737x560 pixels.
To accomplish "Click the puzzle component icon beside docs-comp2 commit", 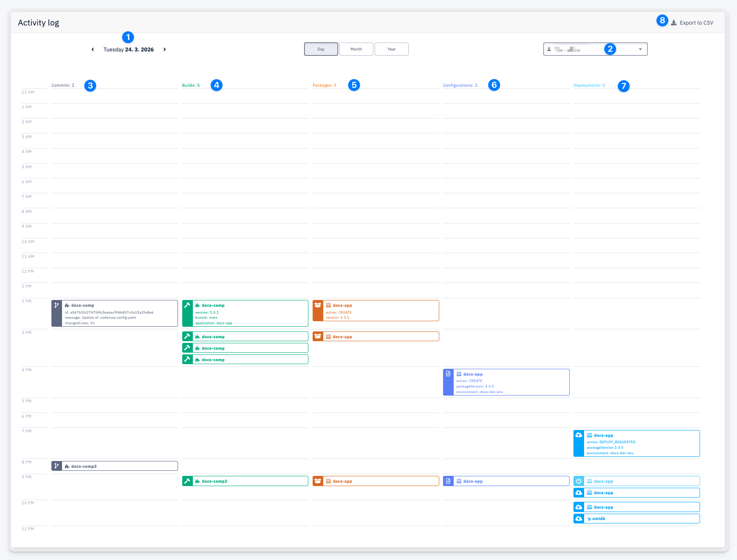I will (67, 467).
